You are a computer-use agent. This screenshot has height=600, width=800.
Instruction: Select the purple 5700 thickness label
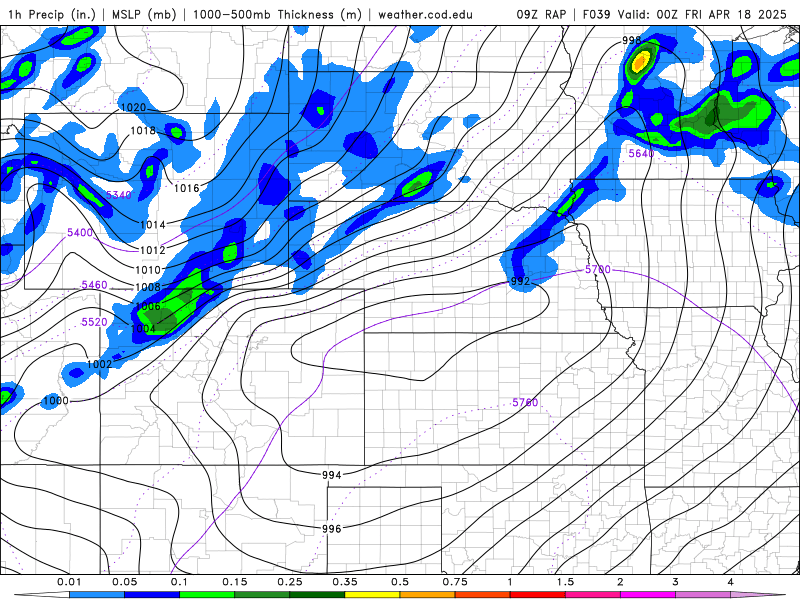pyautogui.click(x=597, y=269)
